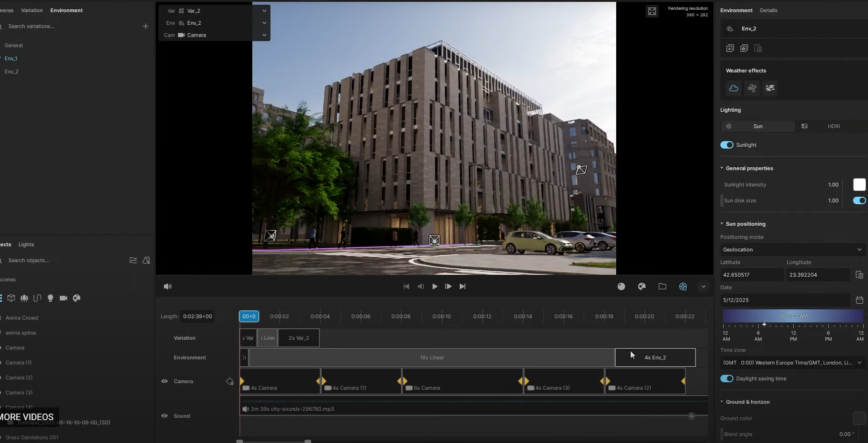Open the output folder icon
Viewport: 868px width, 443px height.
point(662,286)
